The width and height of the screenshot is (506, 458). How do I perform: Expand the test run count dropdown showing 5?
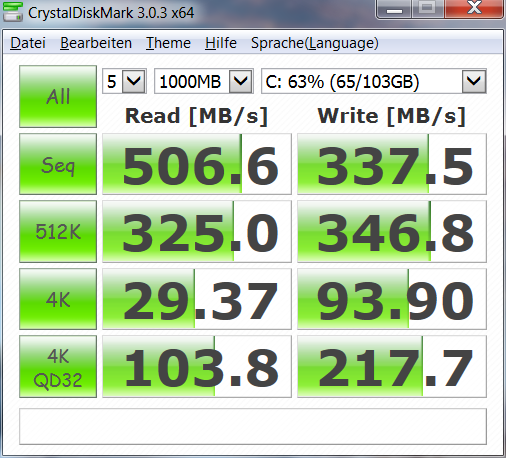coord(134,81)
